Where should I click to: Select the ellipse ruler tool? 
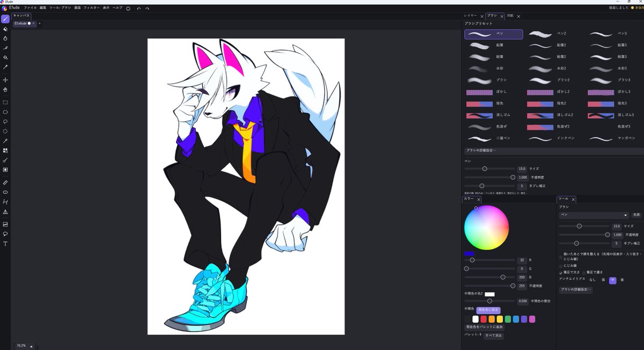click(5, 192)
